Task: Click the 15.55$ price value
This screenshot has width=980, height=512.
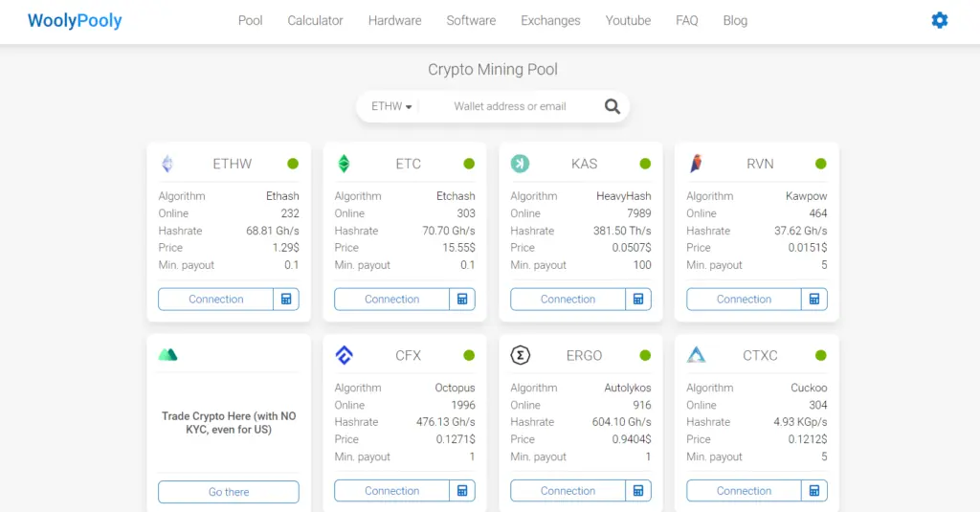Action: coord(458,248)
